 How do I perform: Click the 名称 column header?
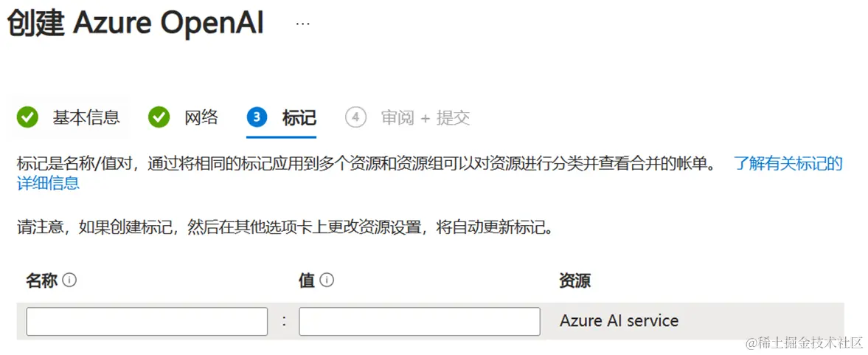pos(41,280)
